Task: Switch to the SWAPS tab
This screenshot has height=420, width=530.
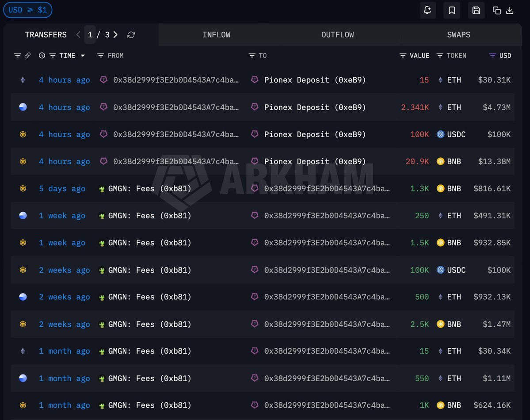Action: click(x=459, y=34)
